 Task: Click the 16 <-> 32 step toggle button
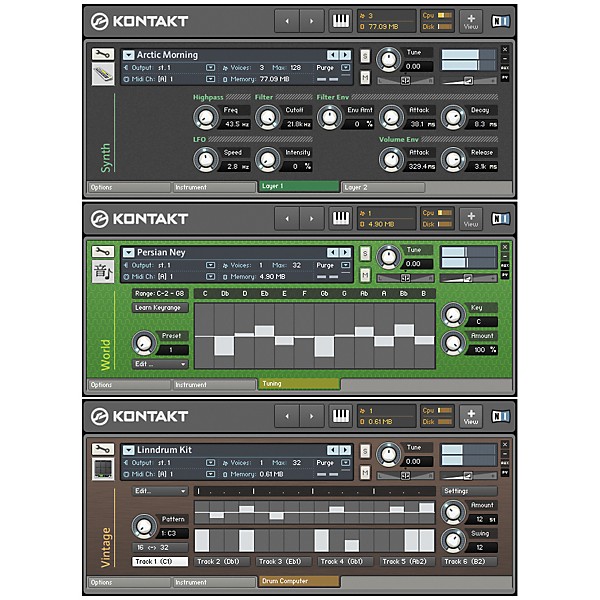160,548
